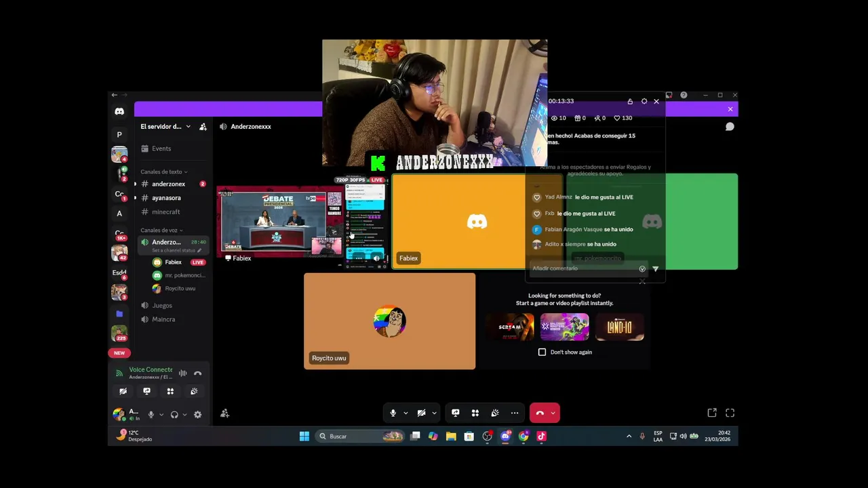
Task: Collapse the Canales de voz category
Action: click(x=161, y=230)
